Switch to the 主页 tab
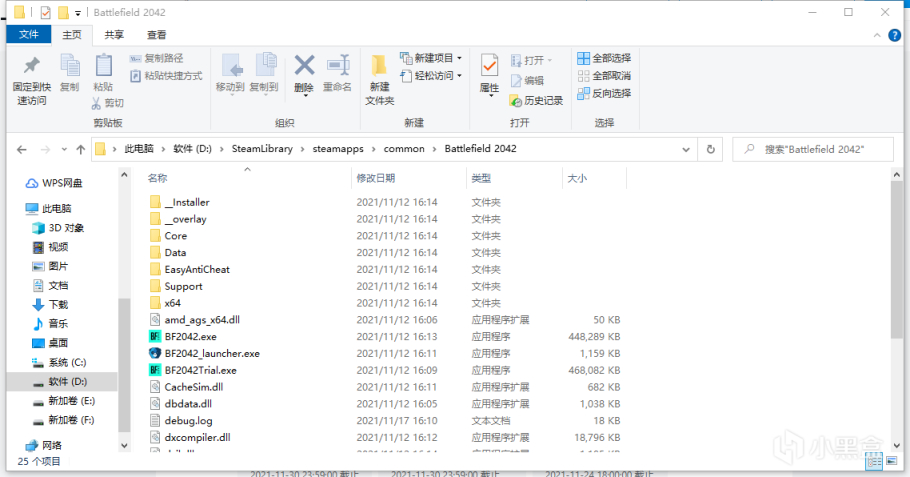 tap(72, 35)
